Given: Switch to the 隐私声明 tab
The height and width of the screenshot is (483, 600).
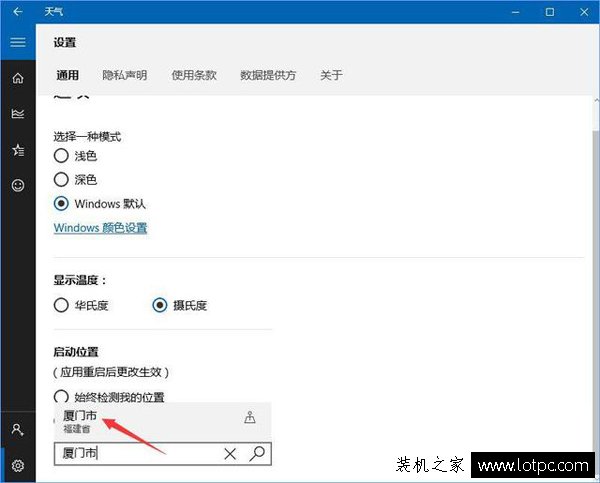Looking at the screenshot, I should click(125, 75).
